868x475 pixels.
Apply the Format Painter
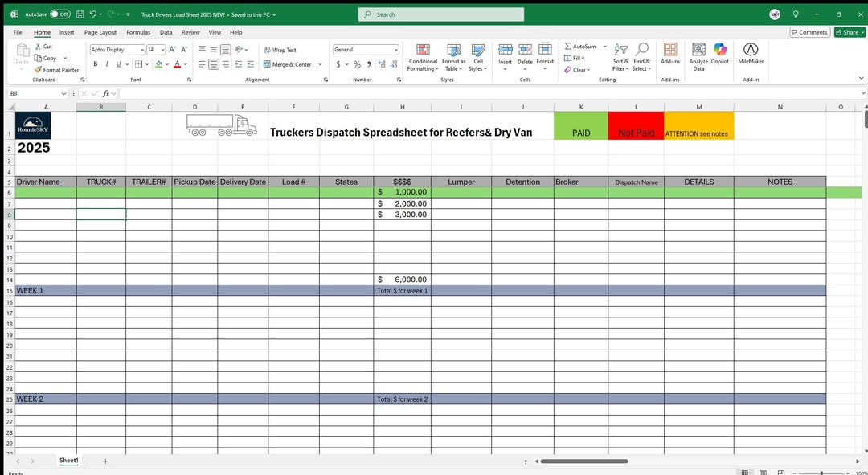coord(56,70)
